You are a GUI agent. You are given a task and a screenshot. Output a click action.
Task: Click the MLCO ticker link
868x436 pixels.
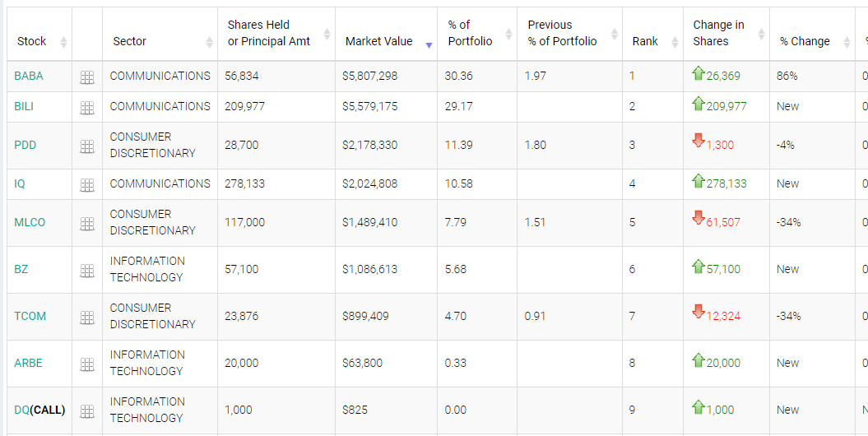tap(30, 222)
